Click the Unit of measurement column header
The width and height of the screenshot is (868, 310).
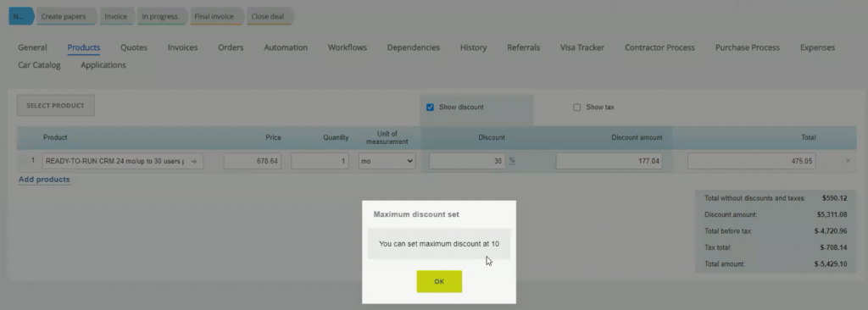click(x=387, y=137)
